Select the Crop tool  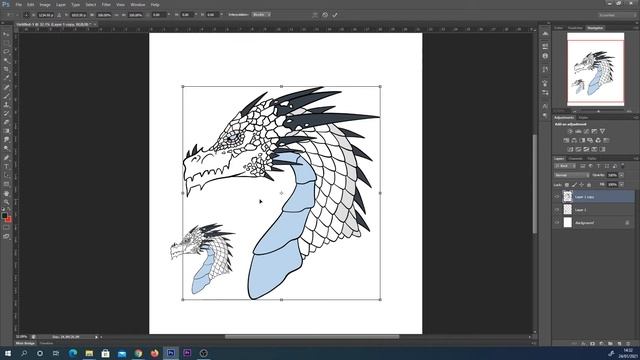point(6,69)
